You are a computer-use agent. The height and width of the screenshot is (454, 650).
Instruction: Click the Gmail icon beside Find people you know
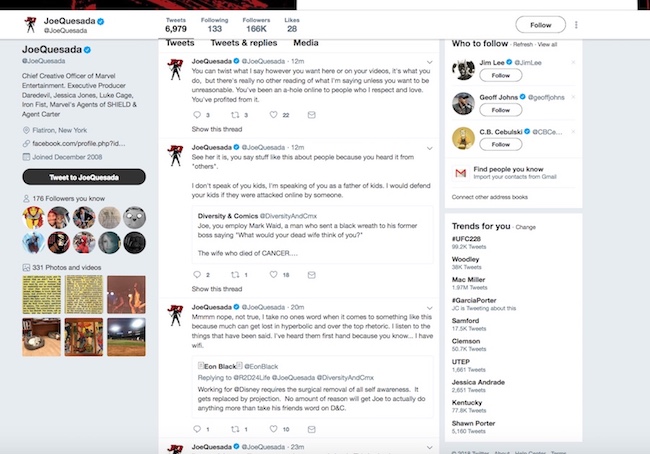(460, 173)
